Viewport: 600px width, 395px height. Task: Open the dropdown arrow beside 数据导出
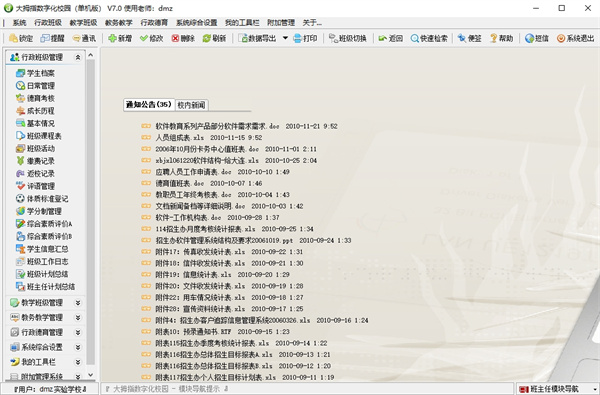[x=285, y=38]
